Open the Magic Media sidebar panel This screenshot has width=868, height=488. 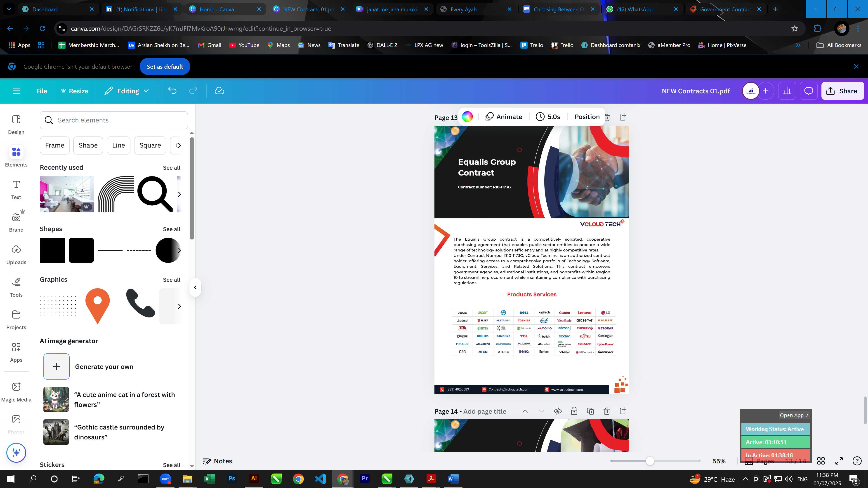pos(16,392)
